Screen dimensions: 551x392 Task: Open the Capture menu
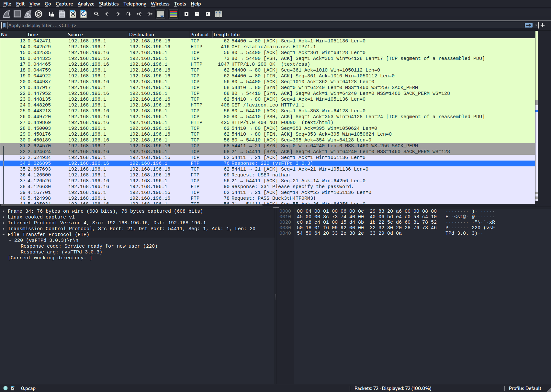coord(64,4)
